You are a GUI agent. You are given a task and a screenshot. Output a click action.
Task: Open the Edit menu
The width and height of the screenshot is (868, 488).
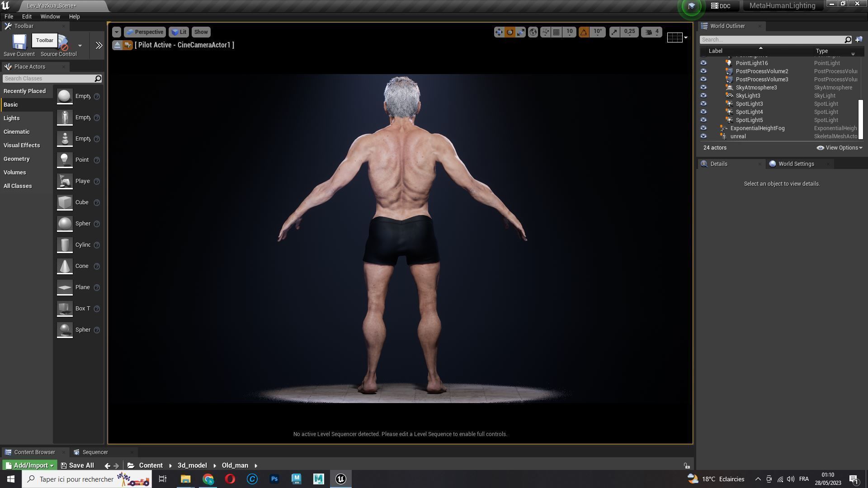(27, 17)
